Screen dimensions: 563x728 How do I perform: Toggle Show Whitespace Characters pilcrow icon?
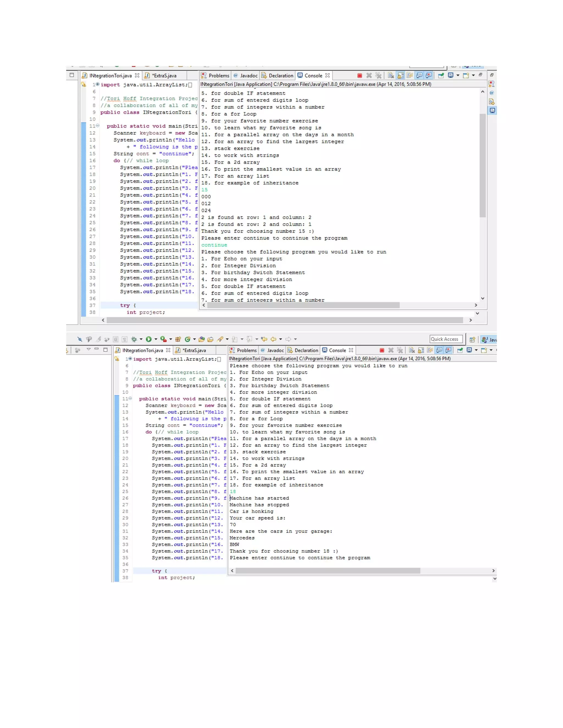125,339
